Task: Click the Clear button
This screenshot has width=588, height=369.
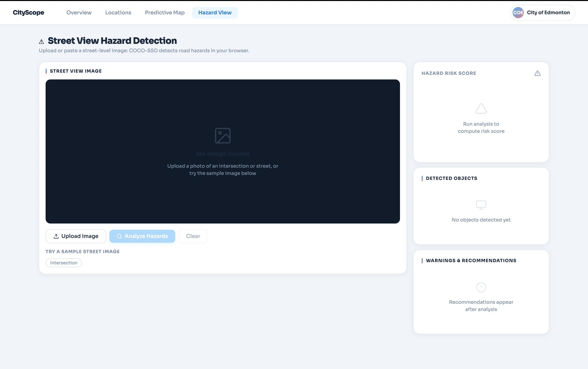Action: pyautogui.click(x=193, y=236)
